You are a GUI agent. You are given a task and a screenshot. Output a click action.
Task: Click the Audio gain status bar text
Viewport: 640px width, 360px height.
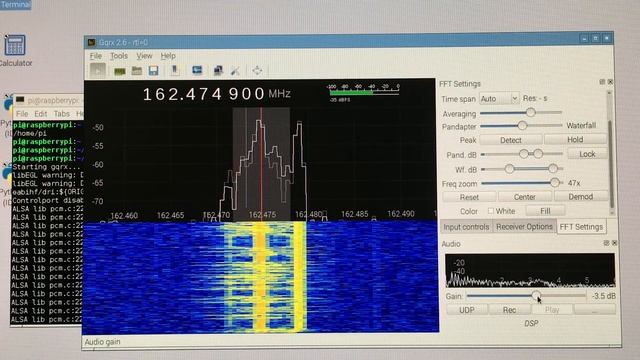[102, 342]
